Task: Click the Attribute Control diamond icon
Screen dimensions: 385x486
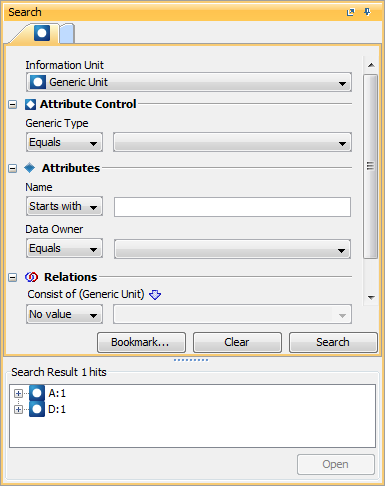Action: [30, 104]
